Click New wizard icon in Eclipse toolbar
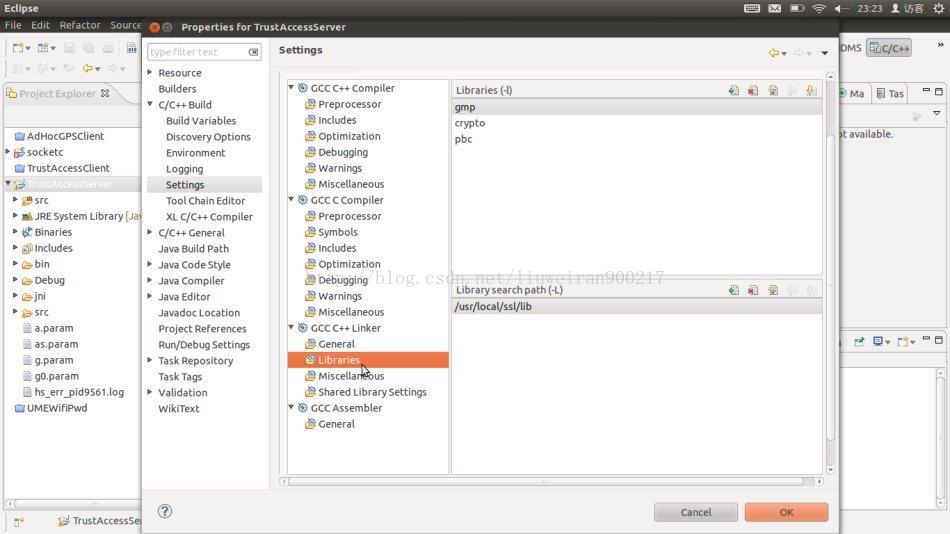This screenshot has width=950, height=534. click(18, 48)
